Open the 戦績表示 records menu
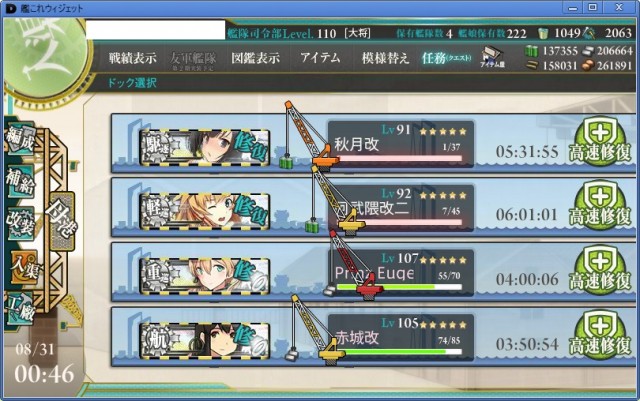640x401 pixels. coord(133,58)
